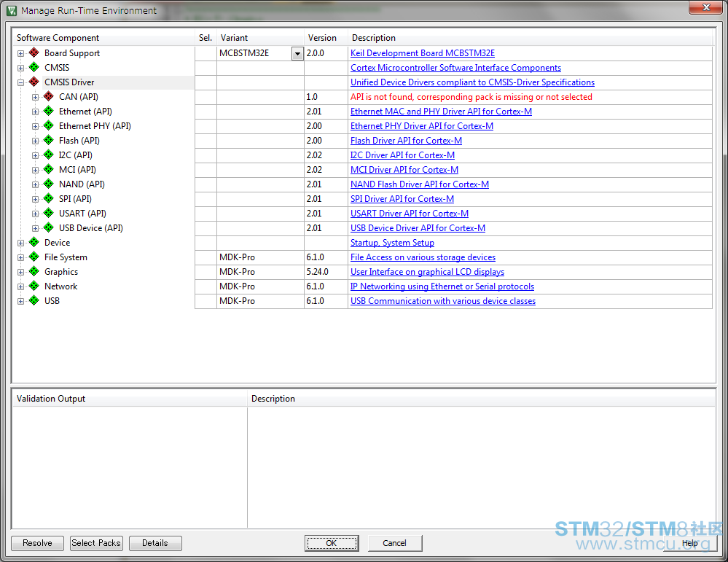Open File Access on various storage devices link
The width and height of the screenshot is (728, 562).
tap(423, 257)
